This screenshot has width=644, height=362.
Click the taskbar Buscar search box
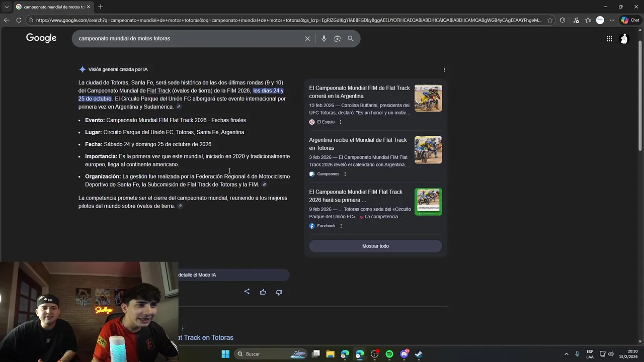click(272, 354)
